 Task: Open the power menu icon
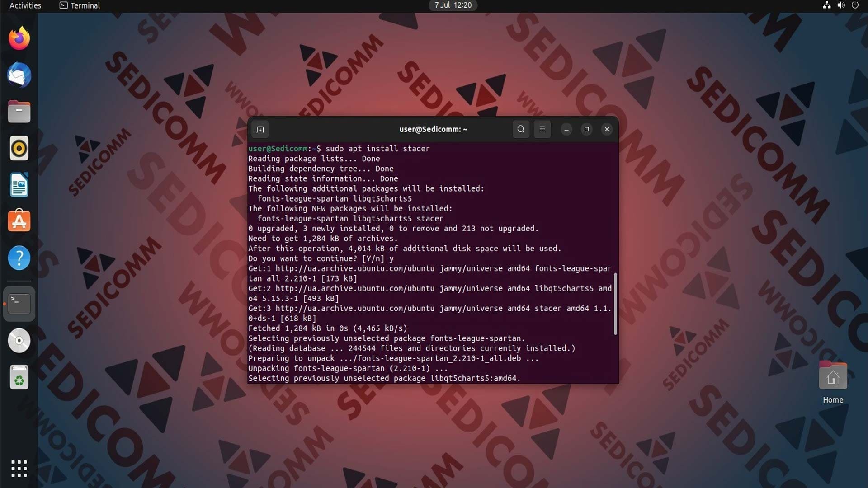tap(855, 5)
